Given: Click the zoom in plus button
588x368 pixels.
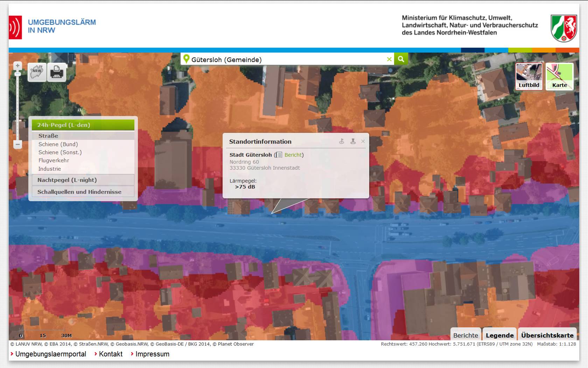Looking at the screenshot, I should tap(18, 66).
